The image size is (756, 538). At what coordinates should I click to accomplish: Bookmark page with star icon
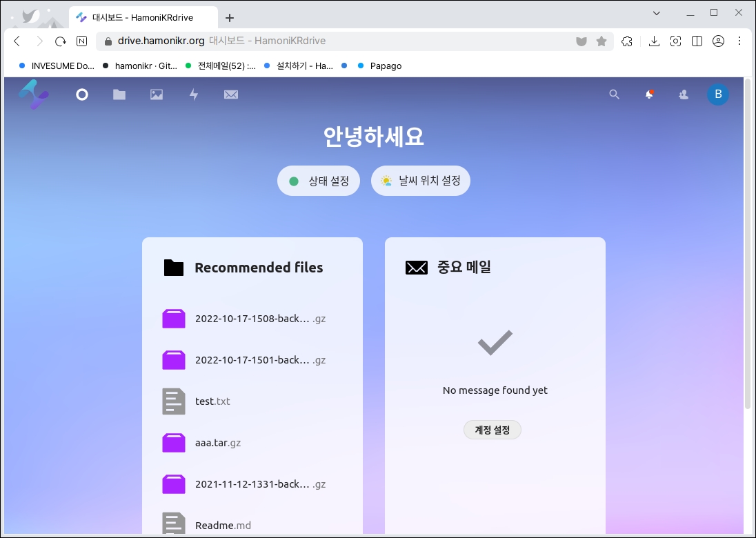601,41
